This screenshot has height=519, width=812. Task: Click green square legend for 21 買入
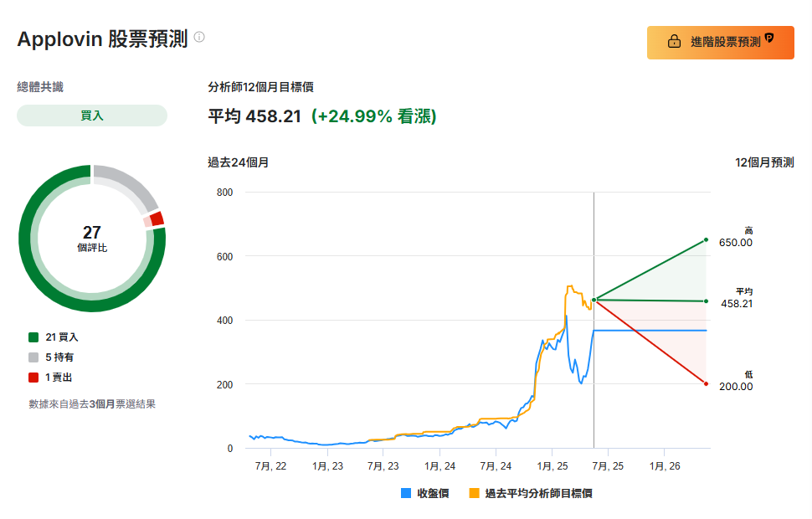tap(33, 337)
